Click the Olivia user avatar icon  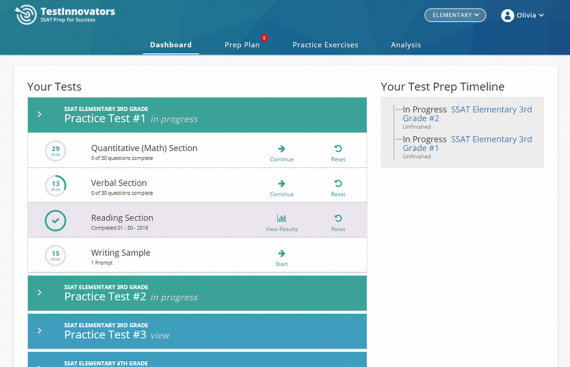click(507, 15)
